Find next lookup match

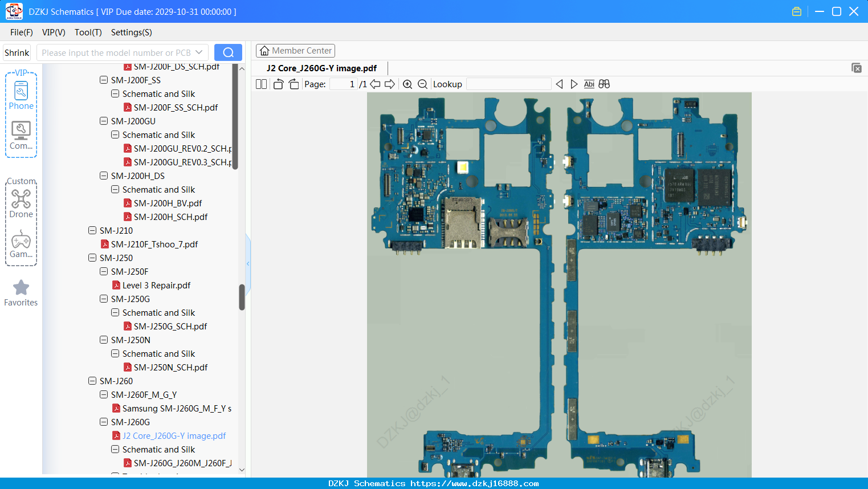[x=574, y=84]
